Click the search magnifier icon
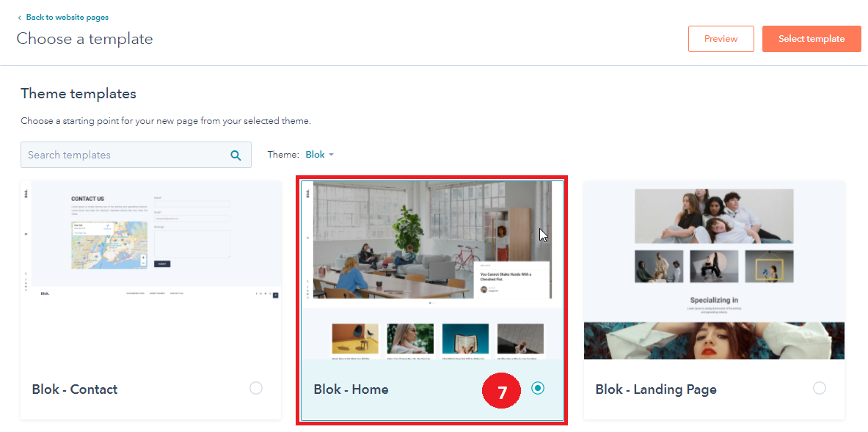This screenshot has width=868, height=432. (236, 155)
